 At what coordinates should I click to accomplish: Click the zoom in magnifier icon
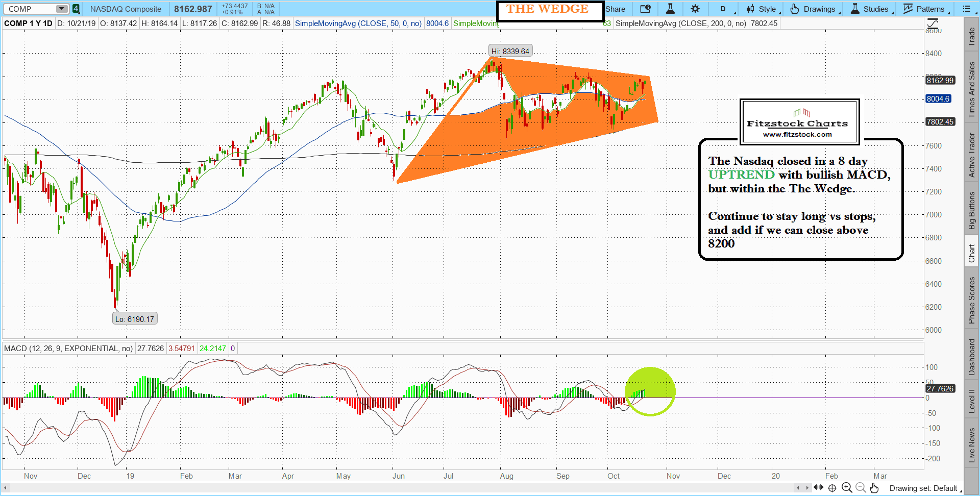847,488
